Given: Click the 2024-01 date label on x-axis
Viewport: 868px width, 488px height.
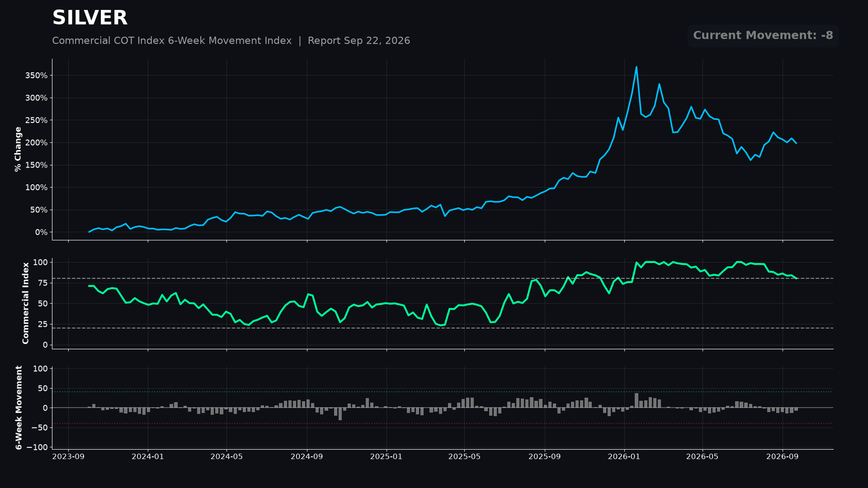Looking at the screenshot, I should pos(148,457).
